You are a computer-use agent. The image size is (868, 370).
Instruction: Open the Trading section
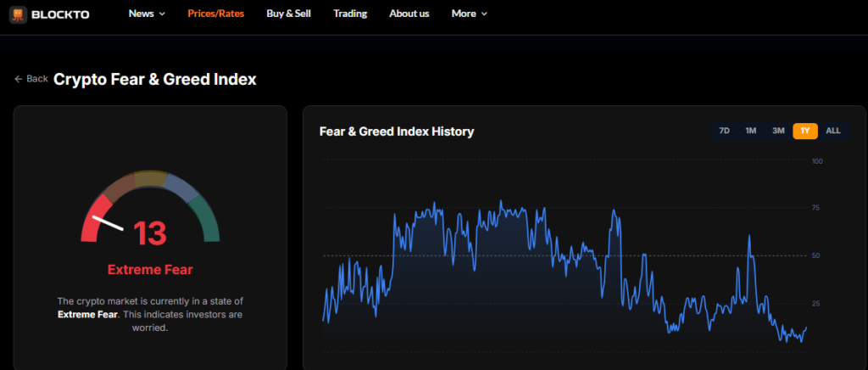pos(350,14)
